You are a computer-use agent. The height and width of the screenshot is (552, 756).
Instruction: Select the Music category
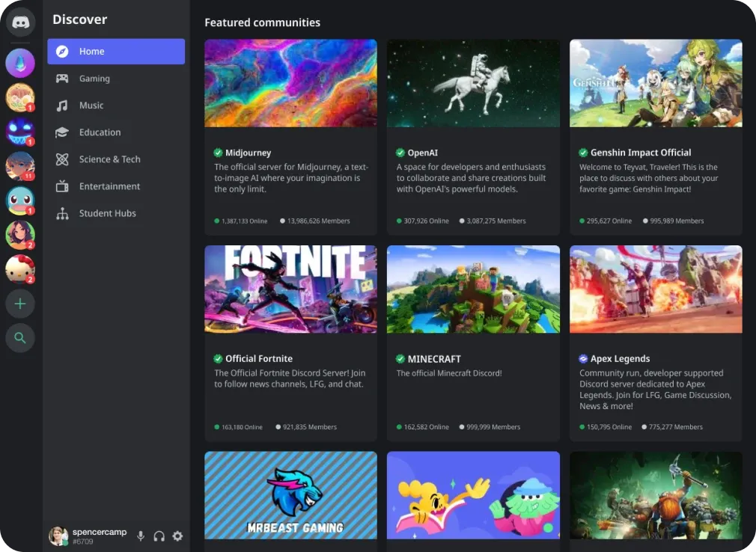pos(91,105)
